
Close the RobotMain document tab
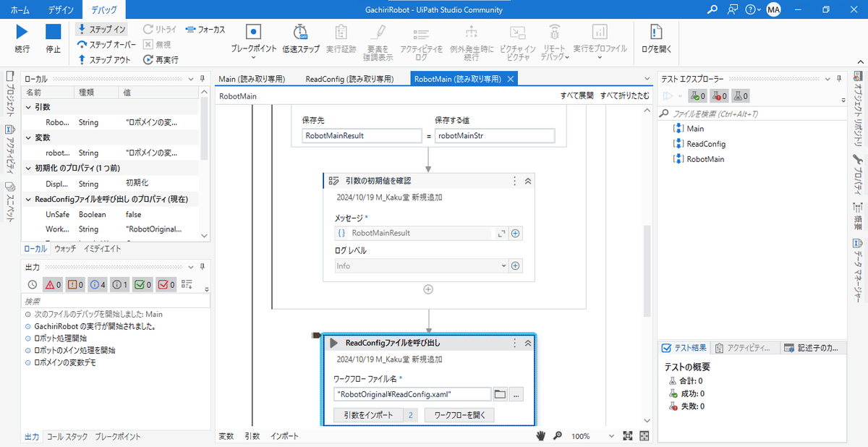pyautogui.click(x=511, y=79)
